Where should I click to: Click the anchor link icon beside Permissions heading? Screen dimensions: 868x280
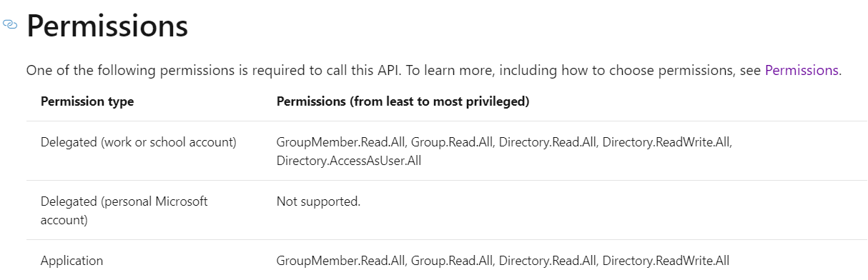(x=10, y=24)
